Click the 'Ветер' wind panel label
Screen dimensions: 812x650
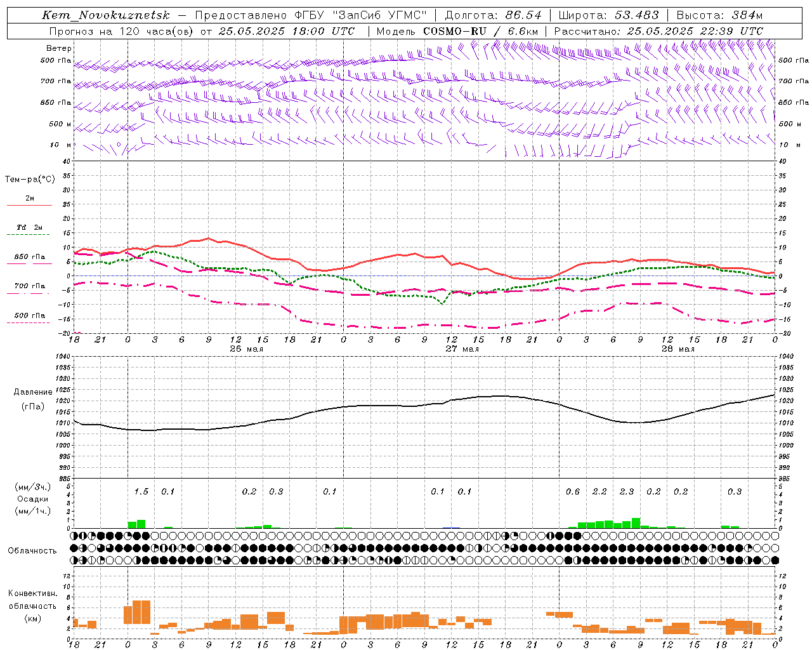pos(59,48)
